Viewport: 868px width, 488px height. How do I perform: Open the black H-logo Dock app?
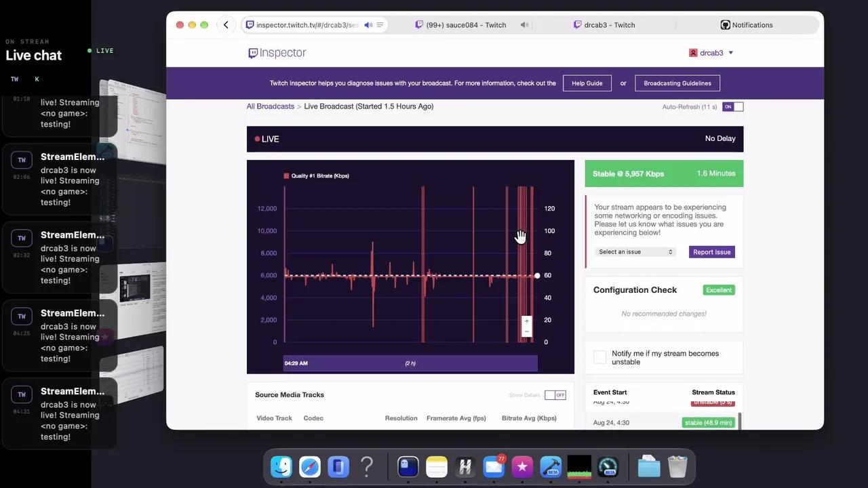pos(465,466)
